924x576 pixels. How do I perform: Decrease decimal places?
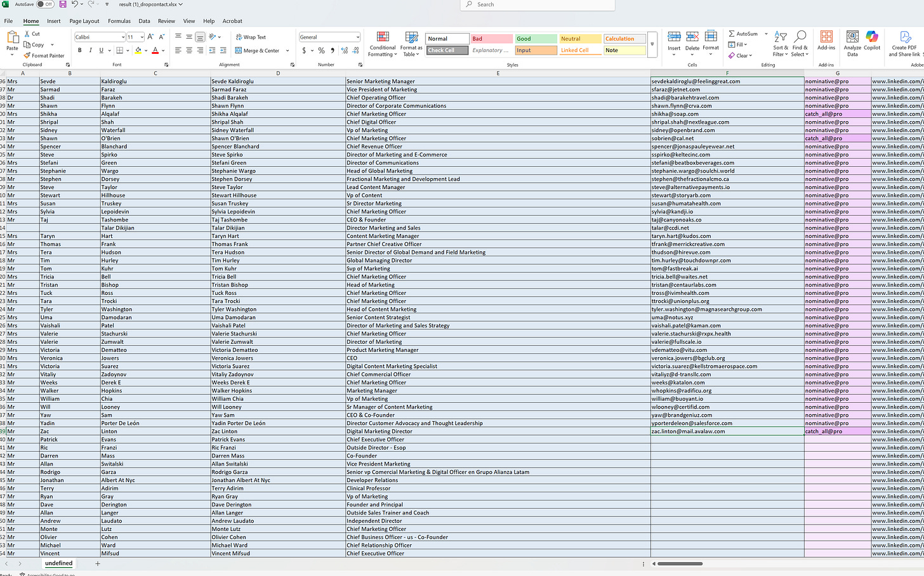click(x=355, y=51)
